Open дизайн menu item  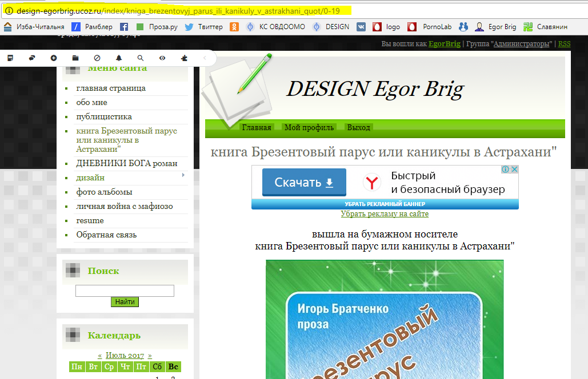point(90,178)
